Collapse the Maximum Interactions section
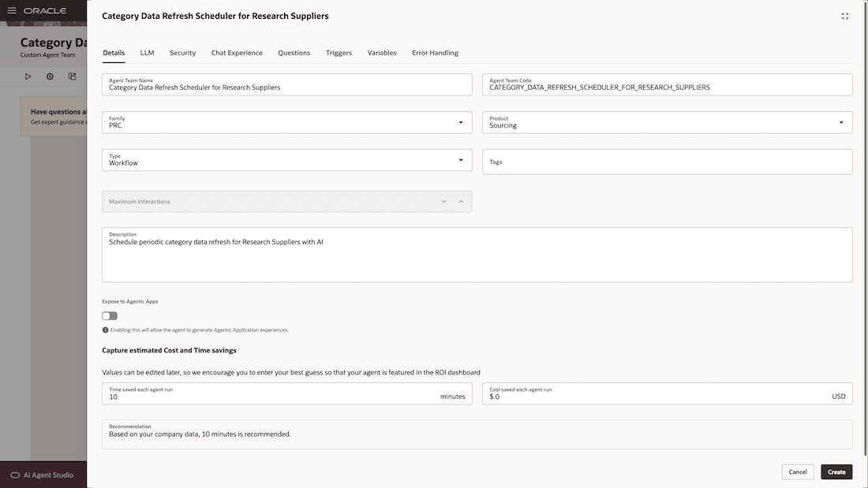868x488 pixels. click(x=461, y=201)
